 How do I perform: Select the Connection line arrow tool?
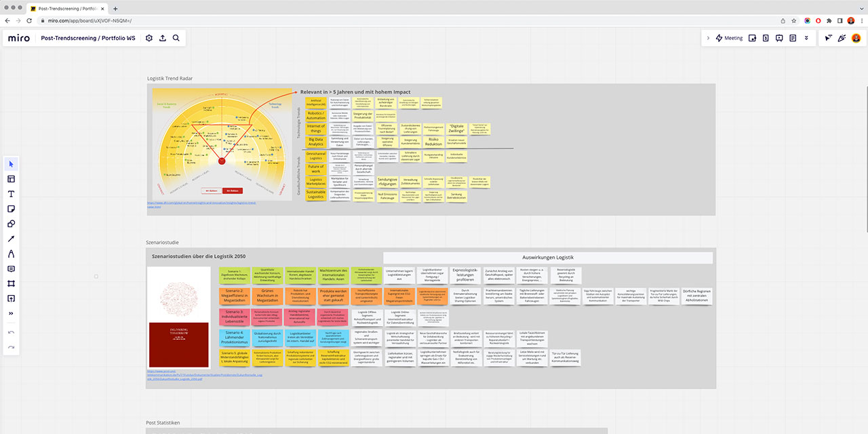[x=11, y=239]
